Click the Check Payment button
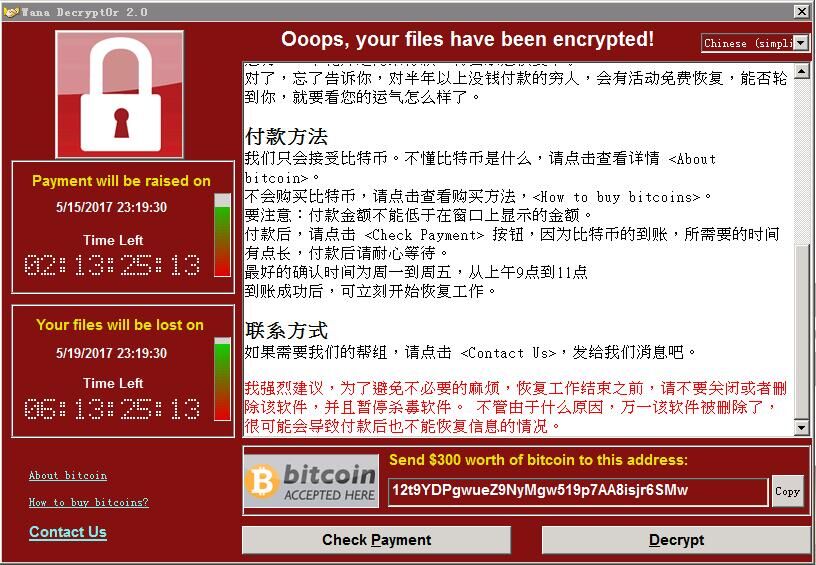Viewport: 816px width, 565px height. pyautogui.click(x=376, y=540)
